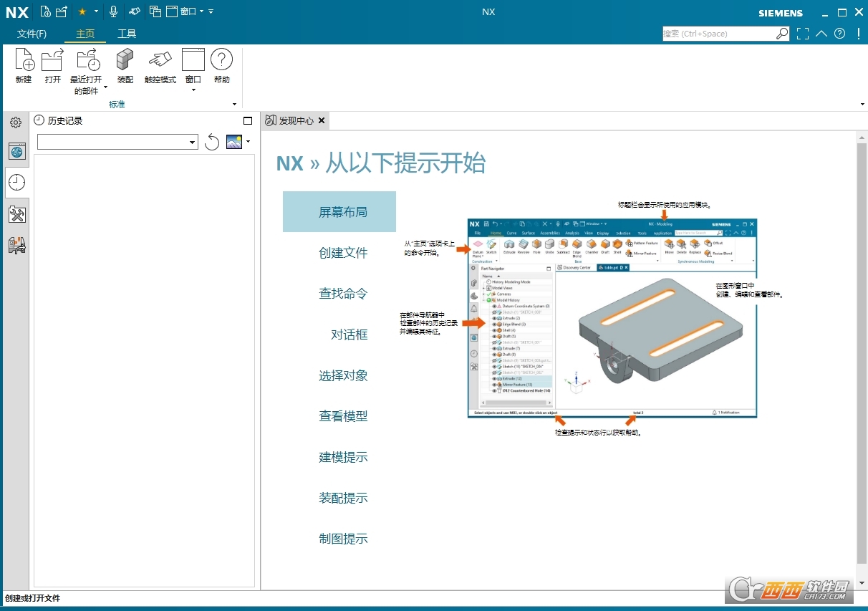This screenshot has width=868, height=611.
Task: Open ribbon options arrow at ribbon's right end
Action: [x=862, y=105]
